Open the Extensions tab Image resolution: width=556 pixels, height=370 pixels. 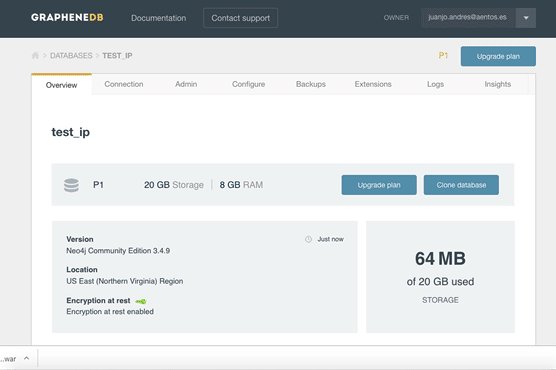click(x=373, y=84)
